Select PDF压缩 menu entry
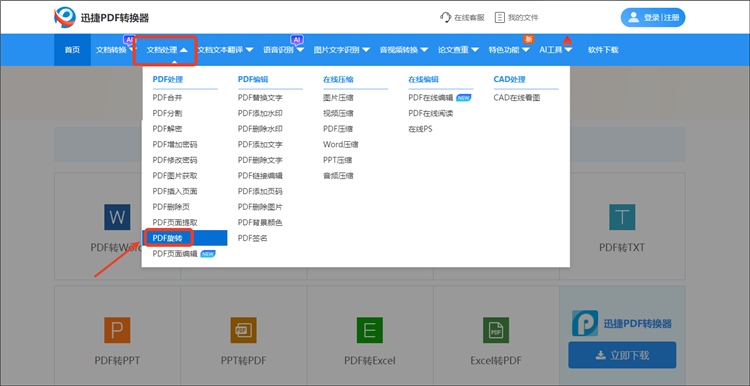Screen dimensions: 750x386 coord(338,129)
